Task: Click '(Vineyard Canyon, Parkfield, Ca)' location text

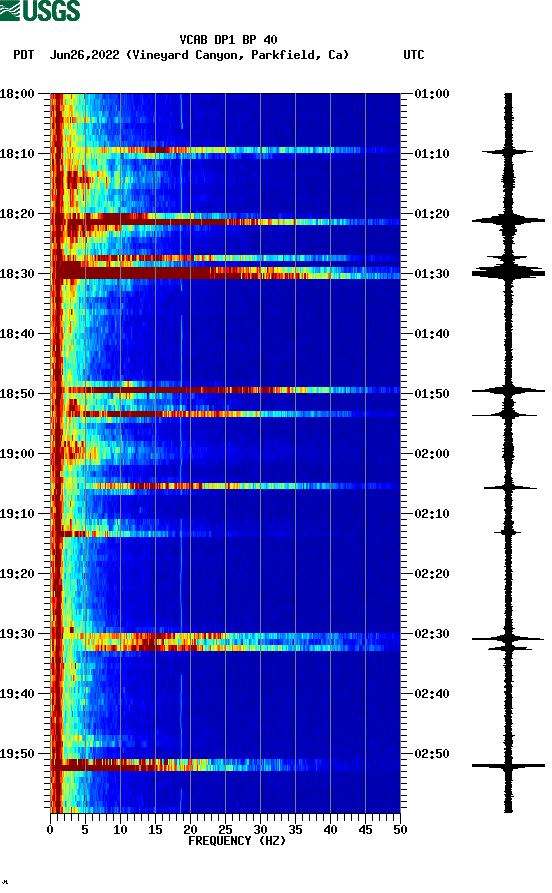Action: click(238, 55)
